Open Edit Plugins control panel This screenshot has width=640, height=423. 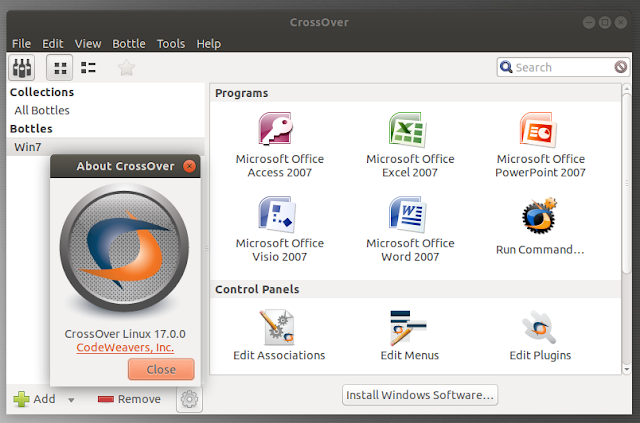[x=540, y=335]
